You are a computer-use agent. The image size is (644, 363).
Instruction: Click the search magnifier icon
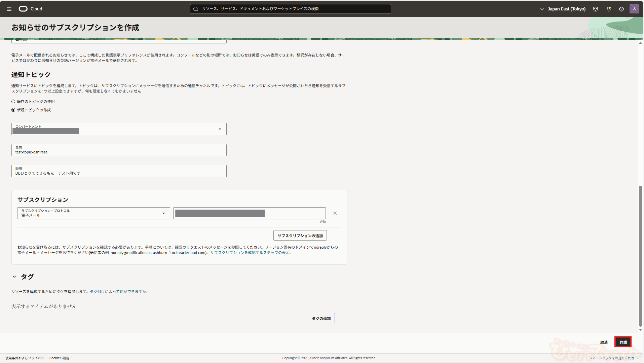(196, 9)
